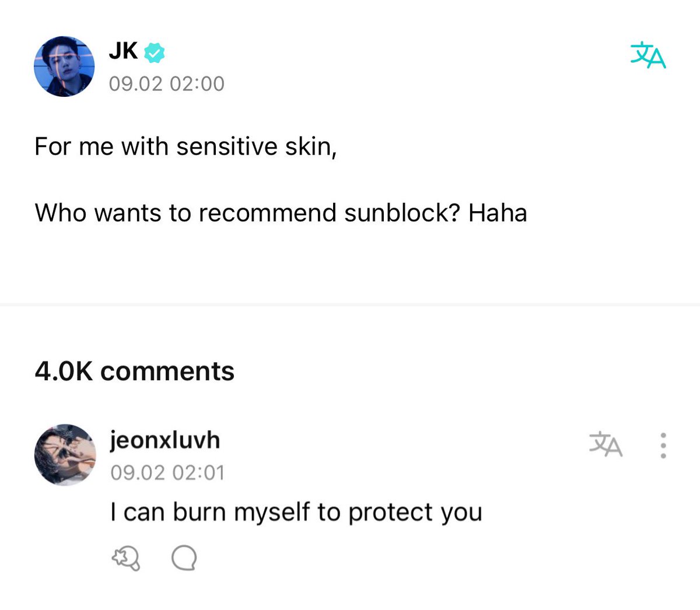Click the word "sunblock?" in JK's post
This screenshot has width=700, height=610.
pos(402,213)
